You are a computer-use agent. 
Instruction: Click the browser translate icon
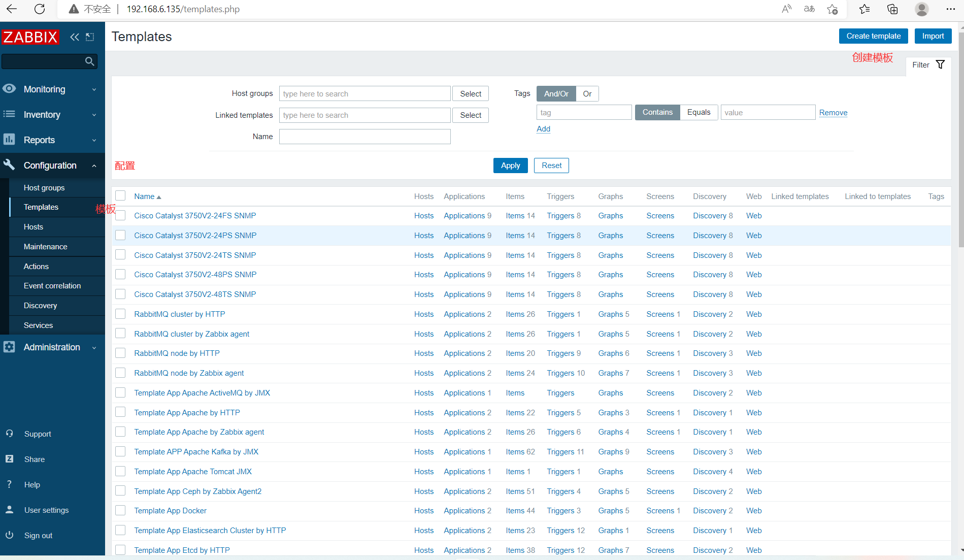pos(809,9)
